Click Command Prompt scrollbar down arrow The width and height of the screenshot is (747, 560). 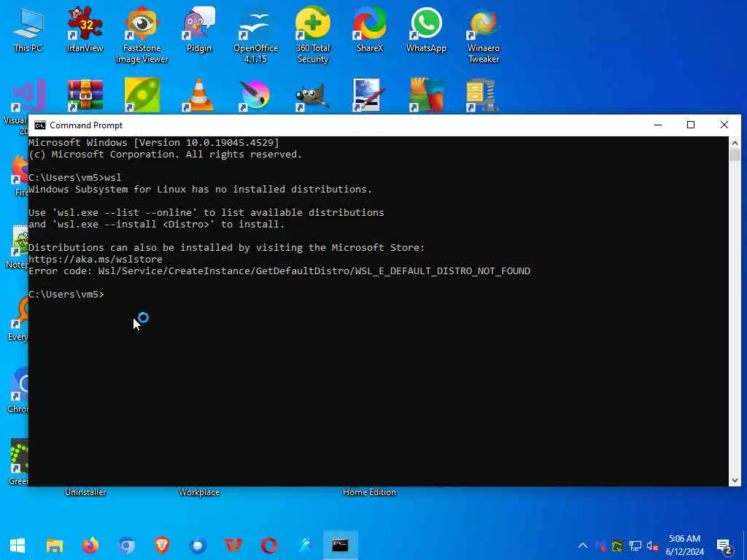(x=735, y=481)
